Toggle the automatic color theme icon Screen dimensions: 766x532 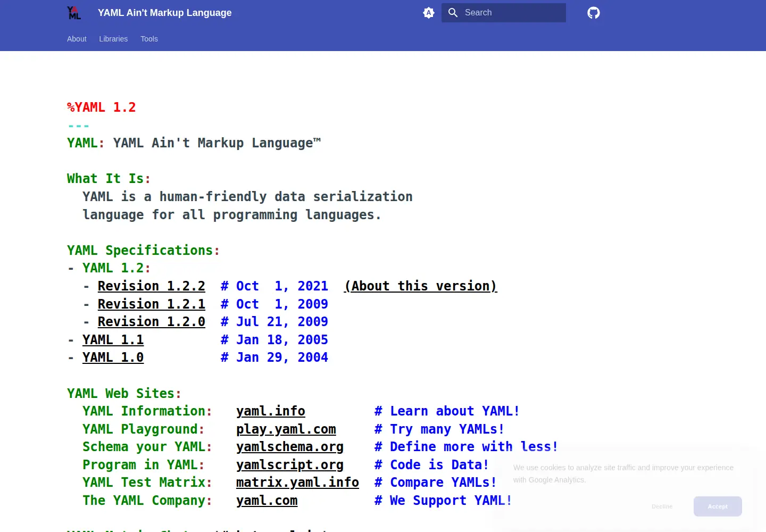(x=429, y=13)
